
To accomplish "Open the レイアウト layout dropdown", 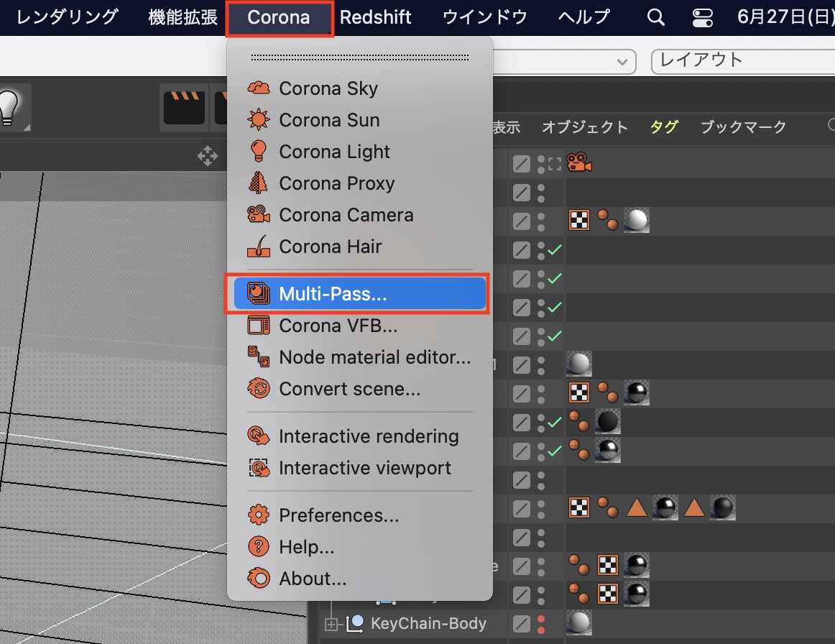I will click(742, 60).
